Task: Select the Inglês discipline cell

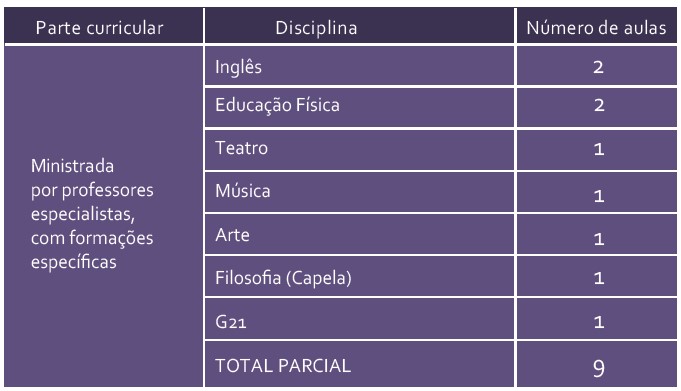Action: (359, 66)
